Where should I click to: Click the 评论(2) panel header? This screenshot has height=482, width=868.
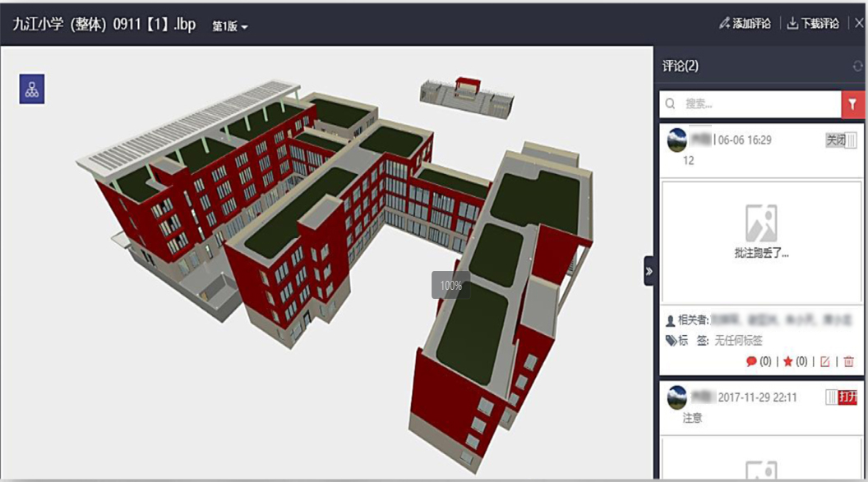click(x=681, y=66)
